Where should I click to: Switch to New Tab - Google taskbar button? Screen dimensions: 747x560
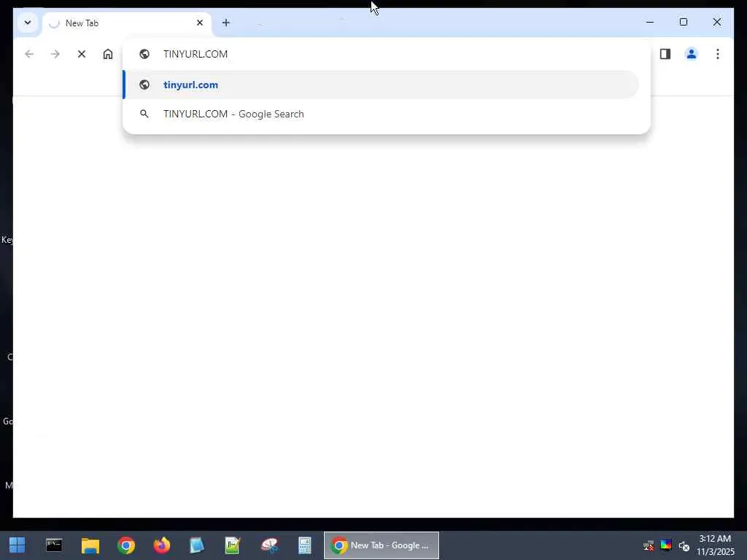pyautogui.click(x=381, y=545)
